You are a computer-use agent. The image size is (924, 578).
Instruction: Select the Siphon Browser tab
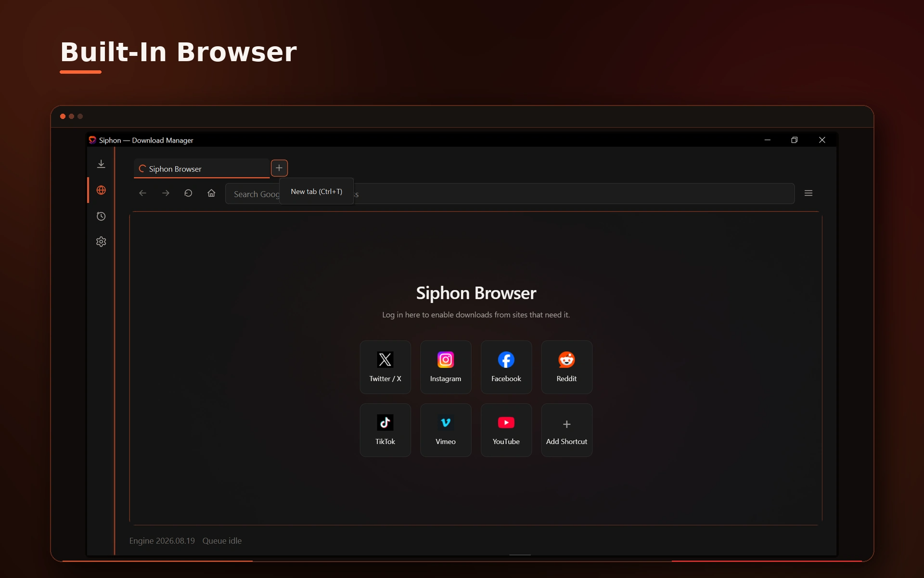[202, 169]
